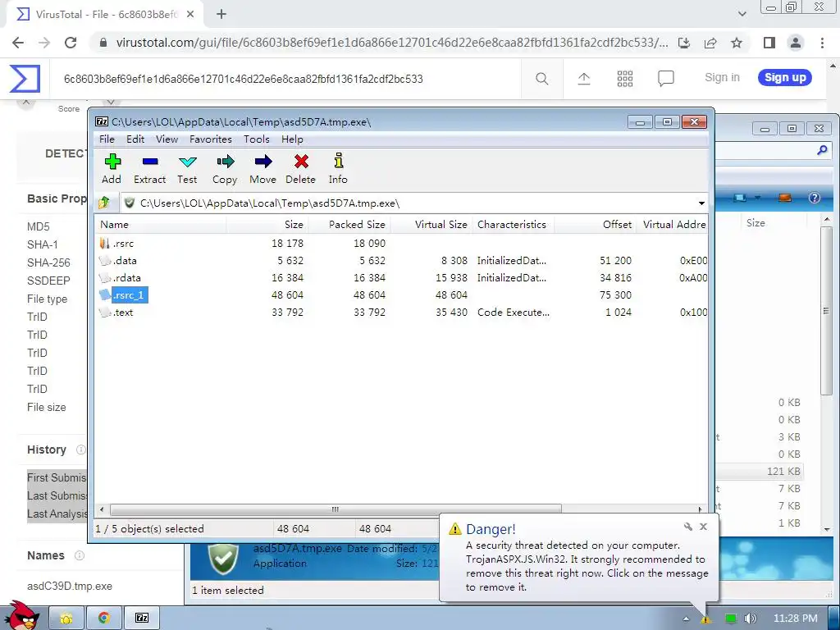This screenshot has height=630, width=840.
Task: Open the Favorites menu in 7-Zip
Action: 211,139
